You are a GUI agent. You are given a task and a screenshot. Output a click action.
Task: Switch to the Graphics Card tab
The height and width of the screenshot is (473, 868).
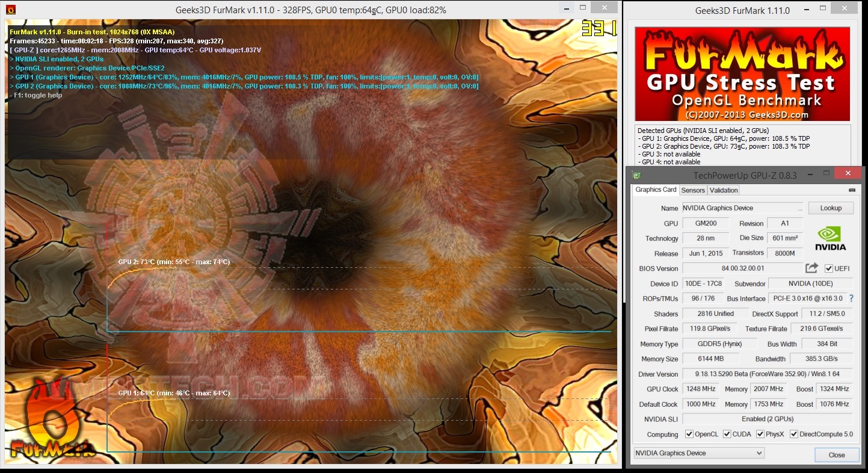click(656, 190)
